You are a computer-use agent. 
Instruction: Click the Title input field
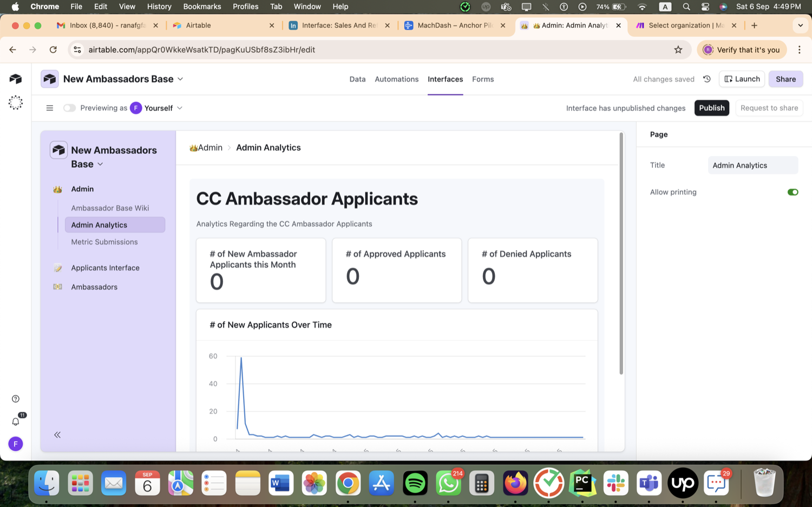point(752,166)
